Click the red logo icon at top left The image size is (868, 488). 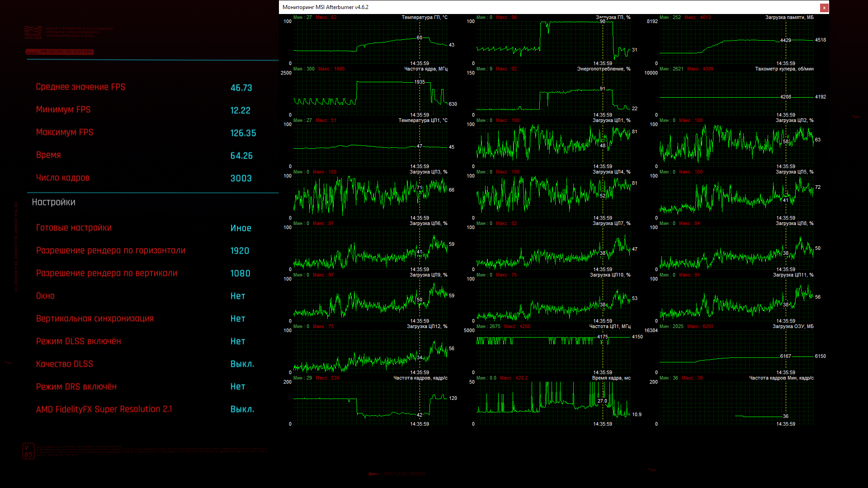tap(33, 32)
